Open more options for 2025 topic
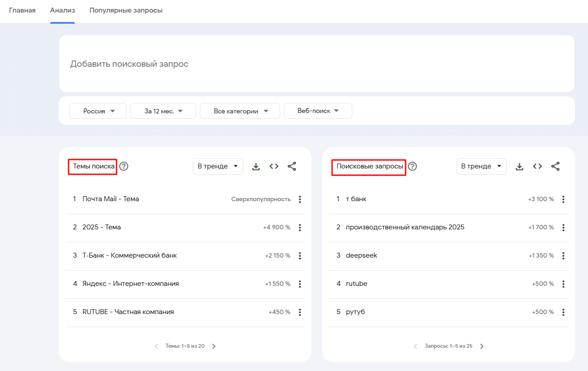 pos(300,228)
